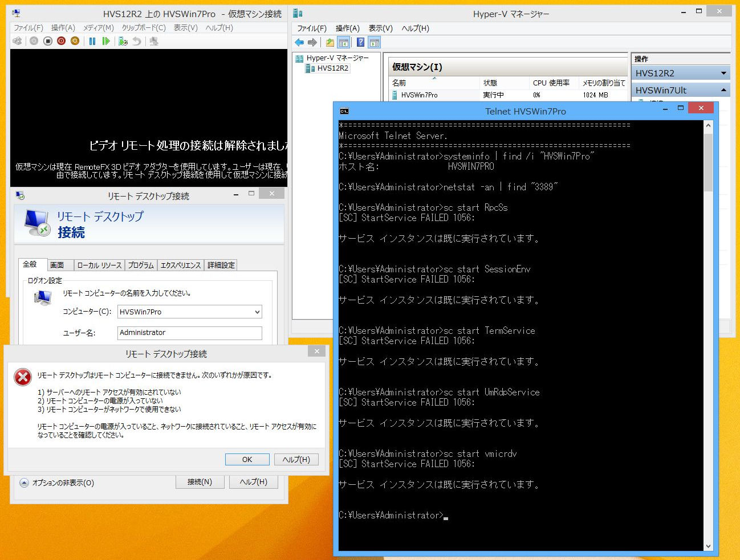Click the ユーザー名 Administrator field
Viewport: 740px width, 560px height.
190,333
